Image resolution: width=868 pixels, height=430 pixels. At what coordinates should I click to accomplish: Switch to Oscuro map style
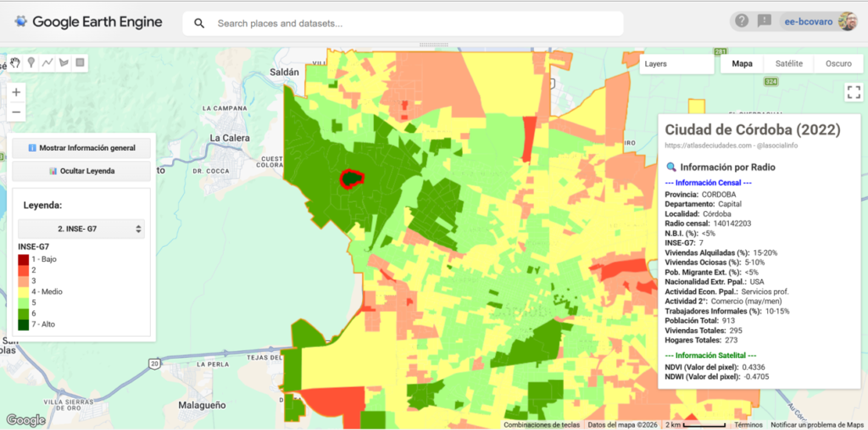click(837, 64)
